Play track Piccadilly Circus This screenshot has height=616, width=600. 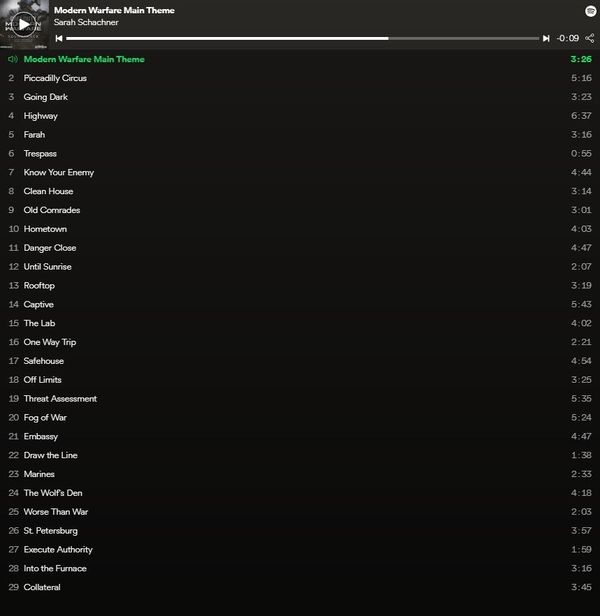click(x=300, y=78)
